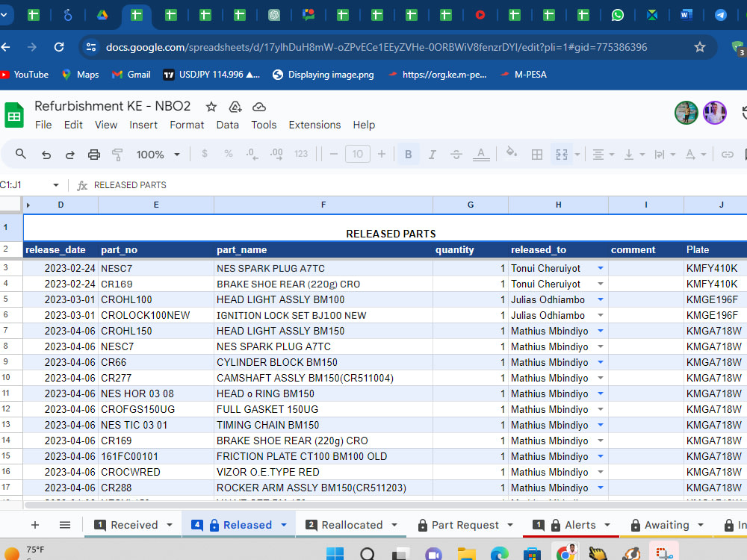This screenshot has height=560, width=747.
Task: Open the zoom 100% dropdown
Action: point(158,155)
